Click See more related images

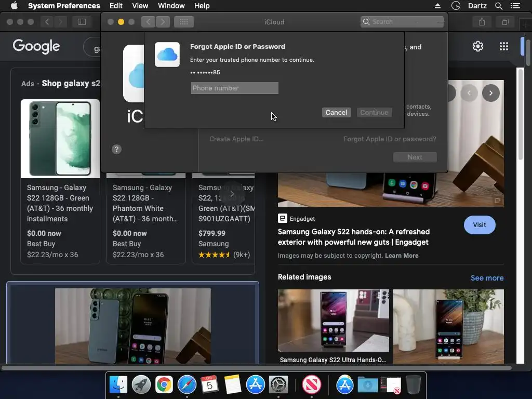point(487,278)
